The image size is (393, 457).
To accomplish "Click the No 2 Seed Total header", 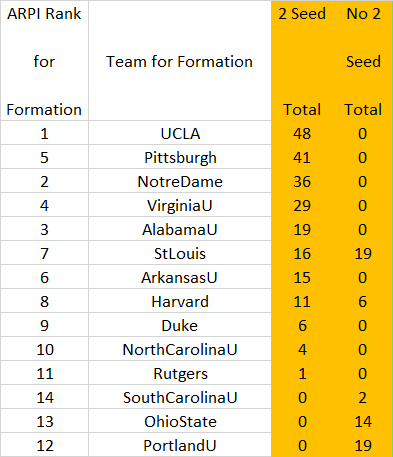I will click(363, 61).
